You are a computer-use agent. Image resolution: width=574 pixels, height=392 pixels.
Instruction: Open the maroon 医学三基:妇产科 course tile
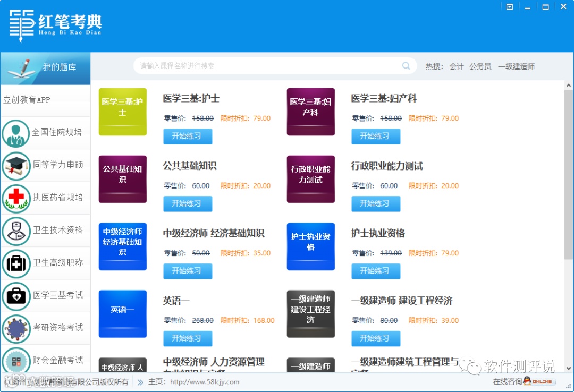[x=311, y=112]
